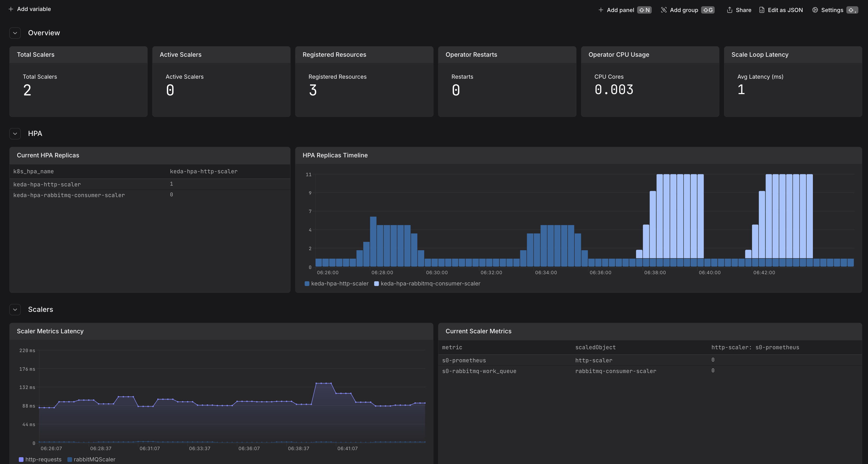This screenshot has height=464, width=868.
Task: Open the HPA Replicas Timeline panel title
Action: point(335,155)
